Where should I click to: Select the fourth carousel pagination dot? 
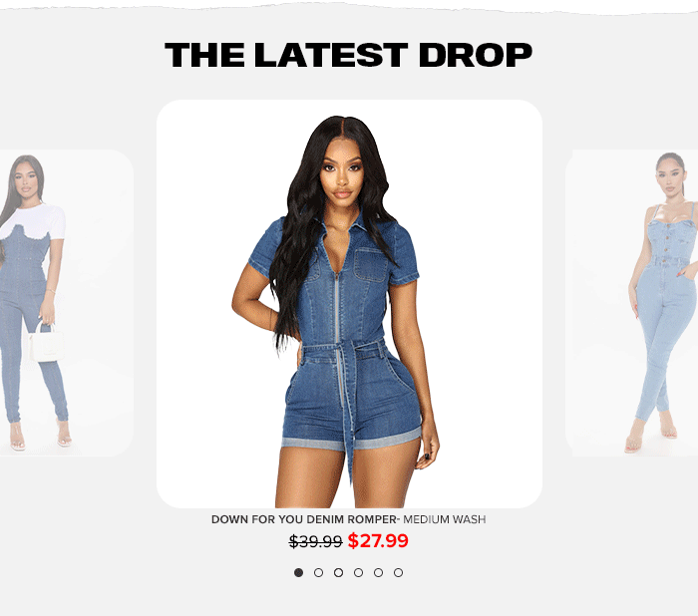point(358,572)
